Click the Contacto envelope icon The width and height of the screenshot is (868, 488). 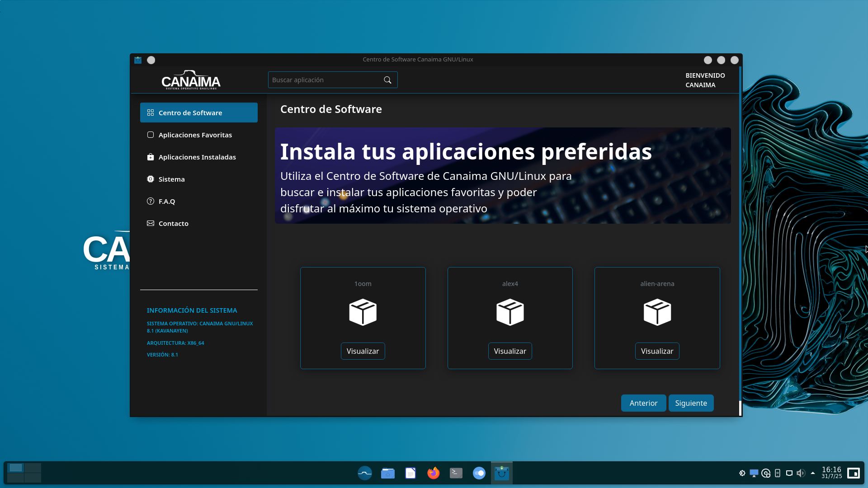(151, 223)
